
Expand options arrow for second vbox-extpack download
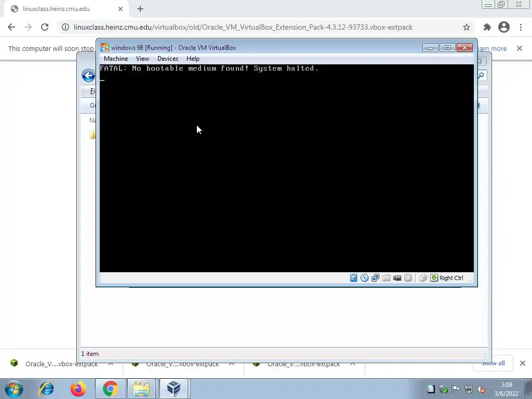232,364
